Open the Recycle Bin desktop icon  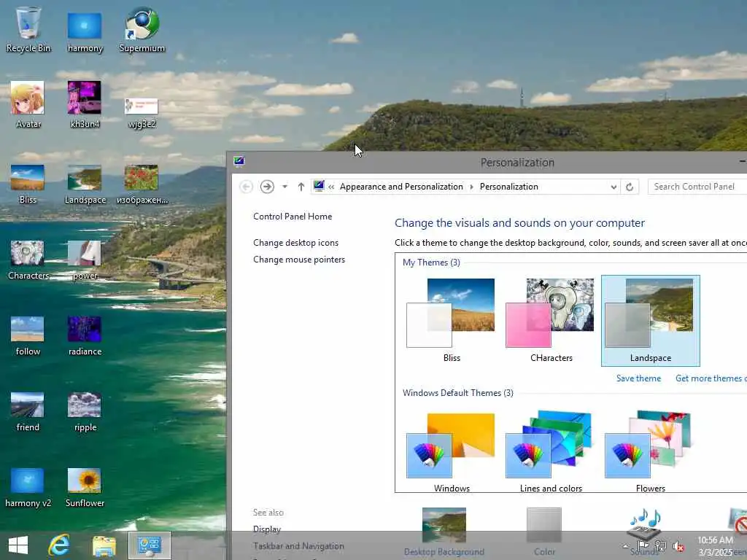click(28, 29)
